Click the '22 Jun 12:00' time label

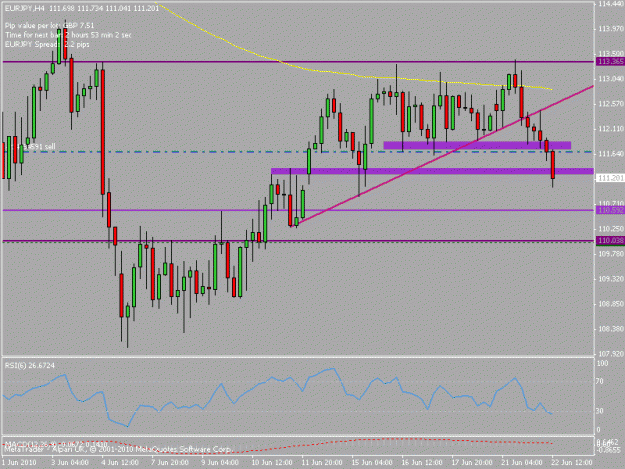tap(572, 462)
